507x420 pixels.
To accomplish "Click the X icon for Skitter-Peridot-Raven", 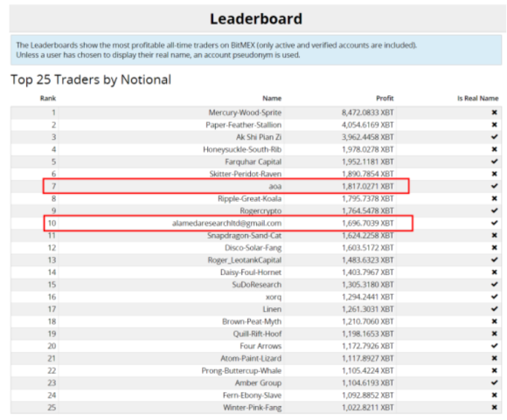I will coord(495,174).
